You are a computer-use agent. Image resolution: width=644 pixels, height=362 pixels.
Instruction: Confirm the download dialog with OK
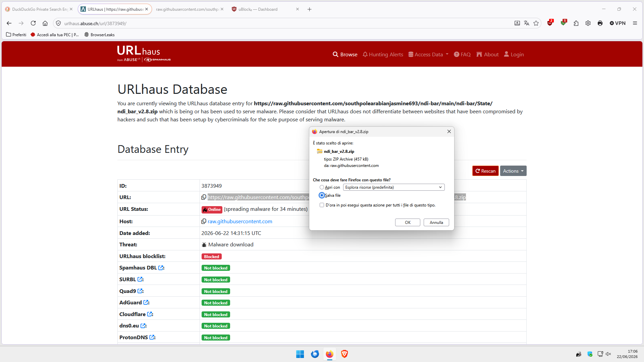pyautogui.click(x=408, y=223)
